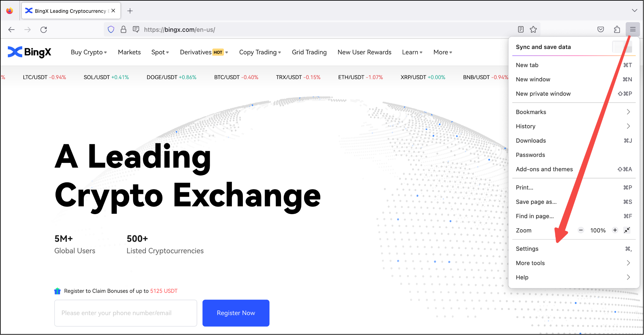The width and height of the screenshot is (644, 335).
Task: Open the extensions puzzle icon
Action: (617, 30)
